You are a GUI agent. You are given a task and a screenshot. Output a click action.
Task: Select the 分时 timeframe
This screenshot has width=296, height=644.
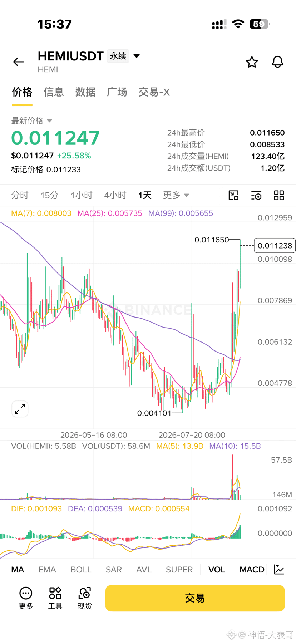coord(20,195)
